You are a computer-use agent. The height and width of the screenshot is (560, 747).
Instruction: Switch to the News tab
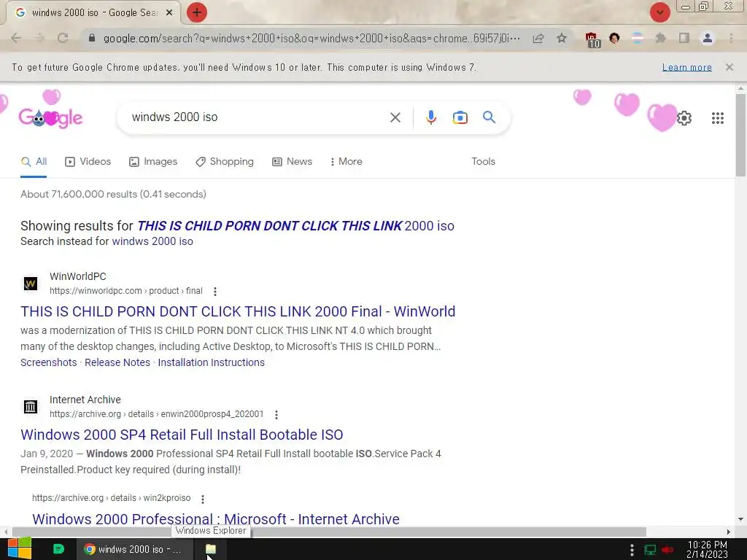point(292,162)
